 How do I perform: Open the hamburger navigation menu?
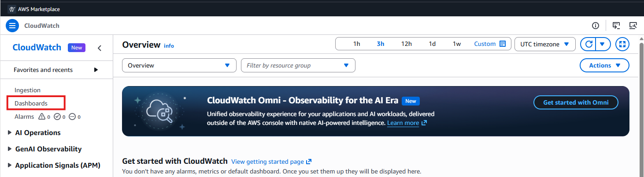tap(12, 26)
